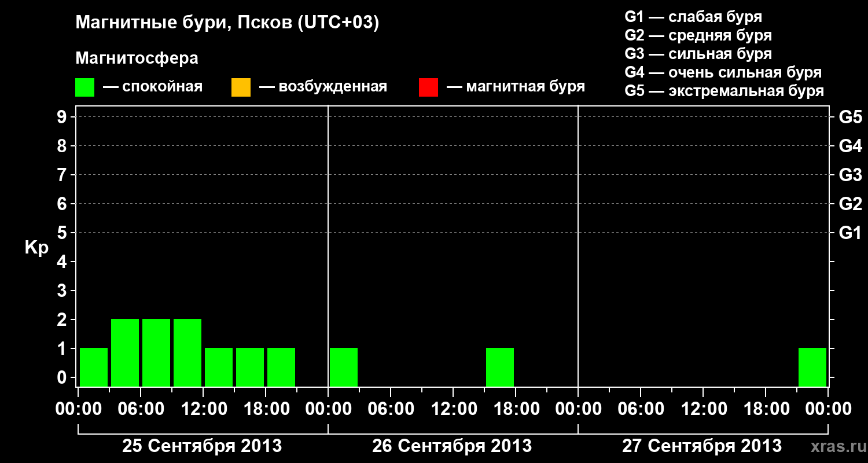Viewport: 868px width, 463px height.
Task: Click the 'G2 — средняя буря' legend line
Action: coord(698,35)
